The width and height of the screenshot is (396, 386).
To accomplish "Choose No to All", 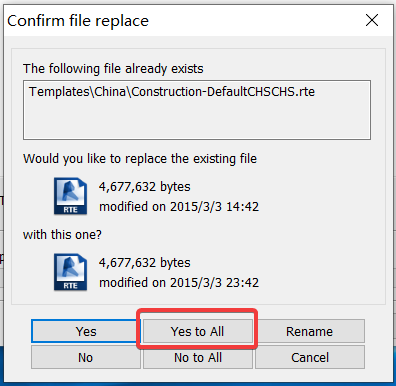I will pos(198,357).
